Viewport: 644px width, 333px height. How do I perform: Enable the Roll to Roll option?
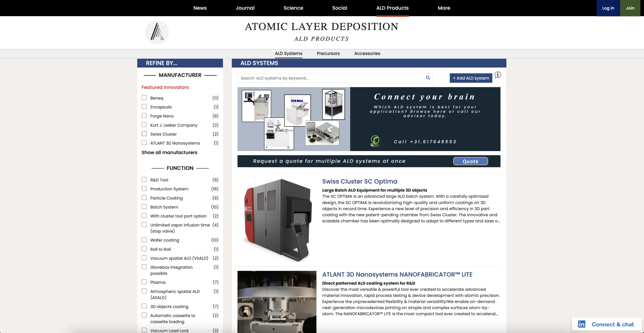[144, 249]
